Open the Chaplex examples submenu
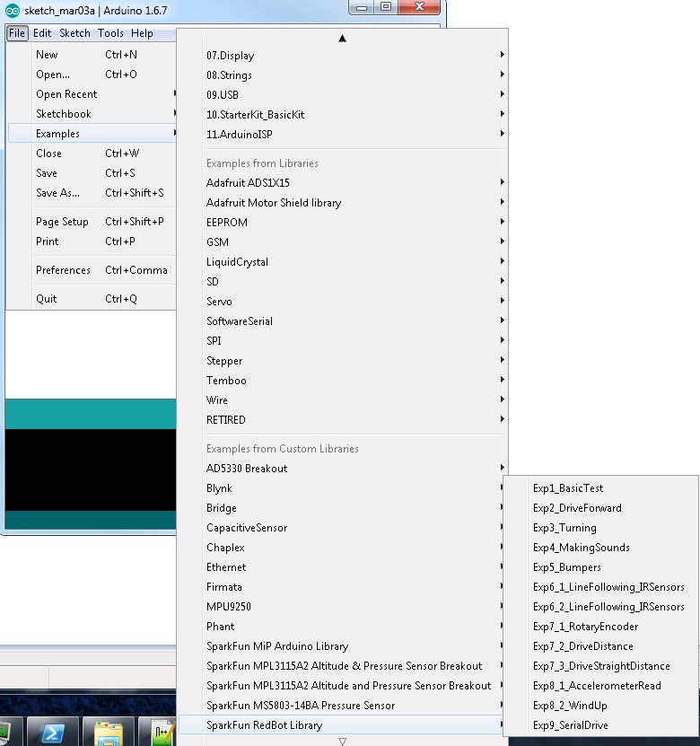This screenshot has height=746, width=700. pyautogui.click(x=341, y=547)
